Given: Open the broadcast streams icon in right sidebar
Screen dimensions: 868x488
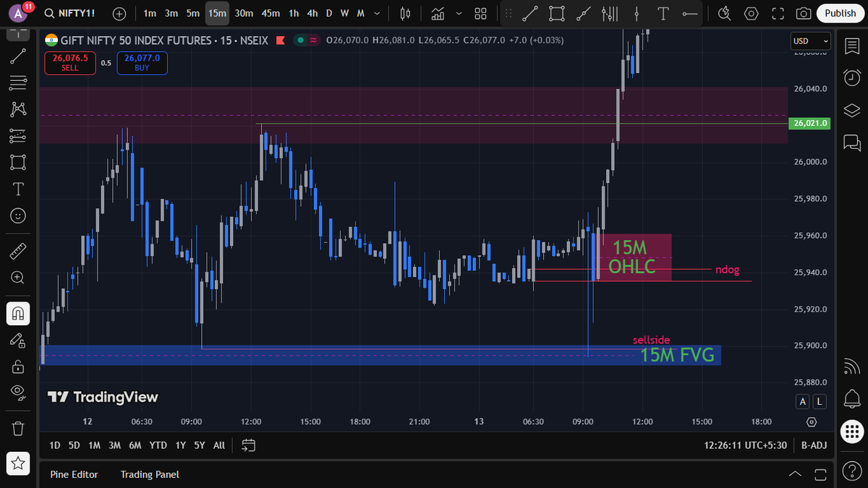Looking at the screenshot, I should 852,367.
